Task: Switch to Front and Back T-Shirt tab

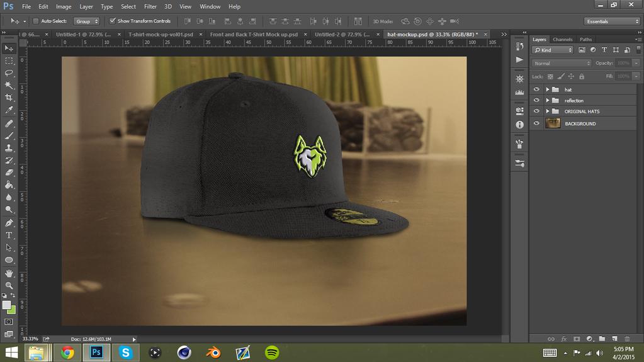Action: [254, 35]
